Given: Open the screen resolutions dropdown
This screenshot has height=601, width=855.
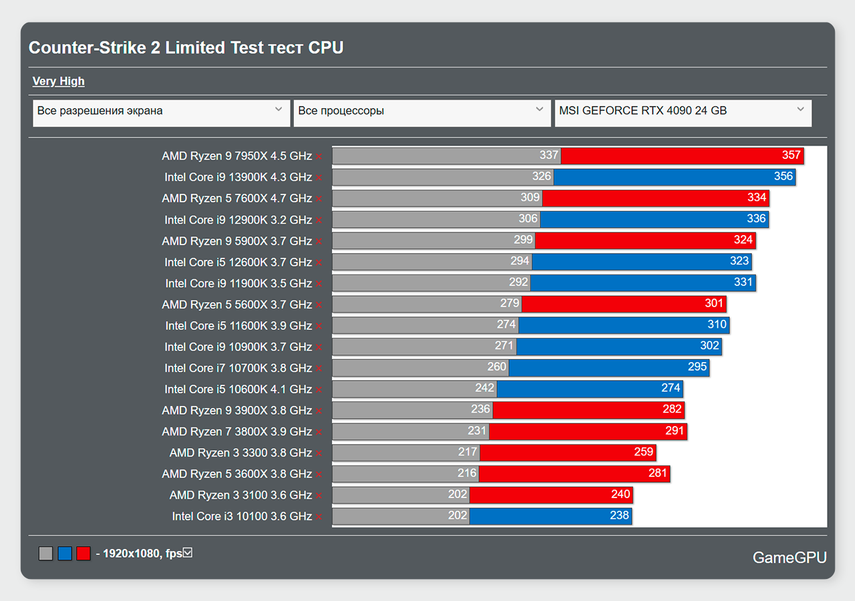Looking at the screenshot, I should click(160, 111).
